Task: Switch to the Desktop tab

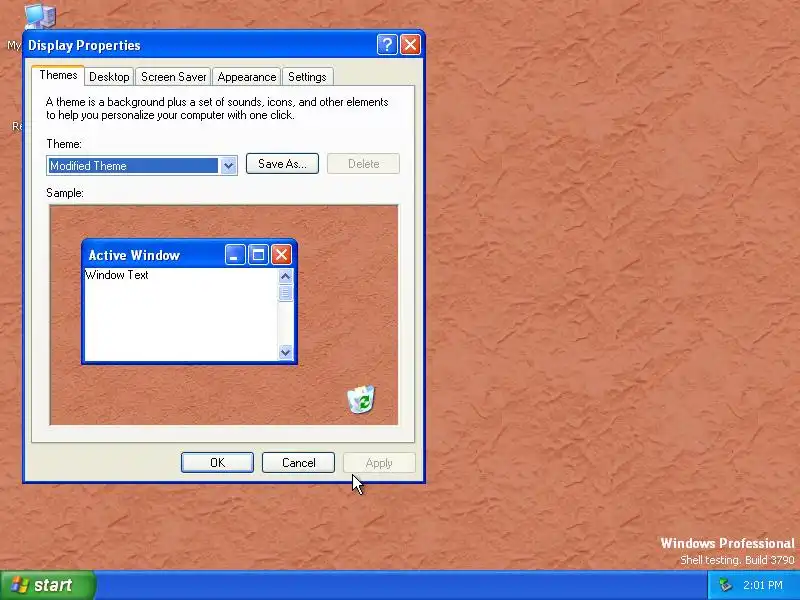Action: pos(109,77)
